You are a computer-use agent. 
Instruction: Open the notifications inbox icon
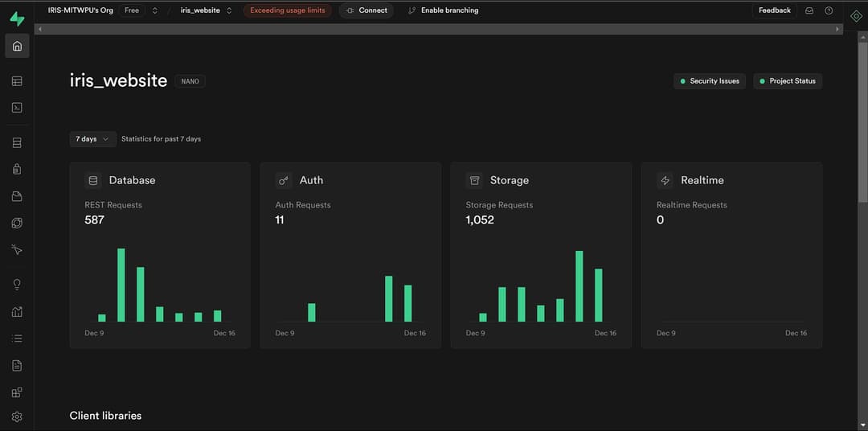[x=809, y=10]
